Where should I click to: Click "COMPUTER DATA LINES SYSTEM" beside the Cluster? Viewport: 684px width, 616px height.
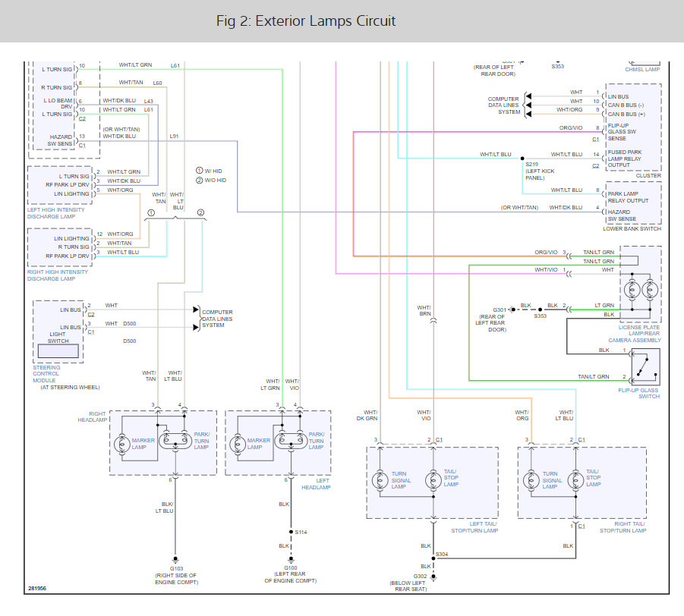[504, 105]
